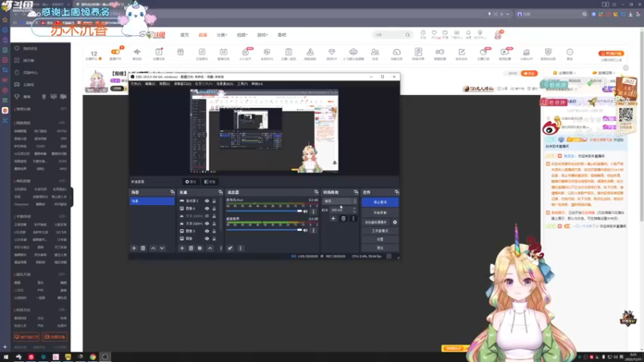
Task: Open Weibo share icon in right panel
Action: pos(551,128)
